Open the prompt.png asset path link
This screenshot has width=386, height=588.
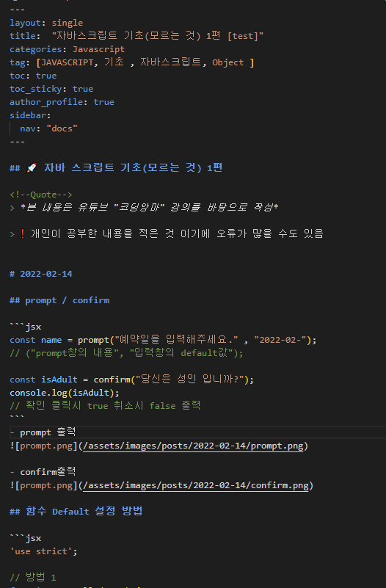[x=193, y=446]
